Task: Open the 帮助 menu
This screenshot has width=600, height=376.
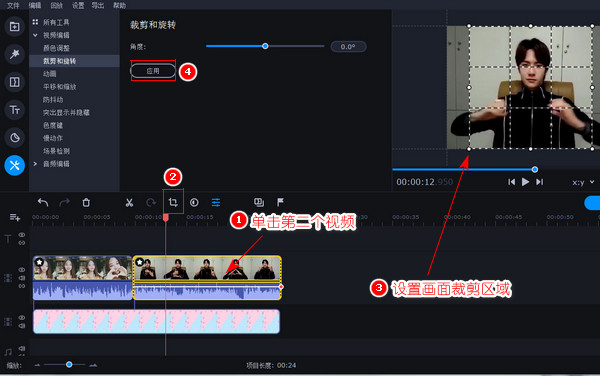Action: coord(119,5)
